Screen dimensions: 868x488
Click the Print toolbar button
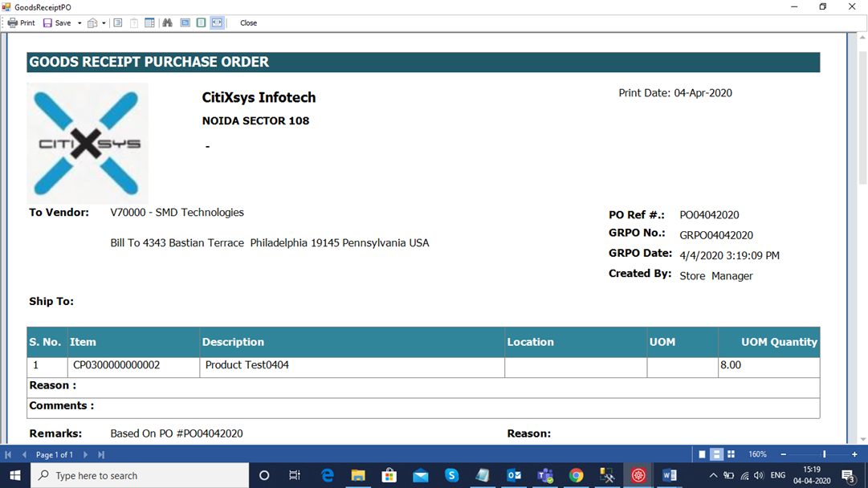tap(21, 22)
